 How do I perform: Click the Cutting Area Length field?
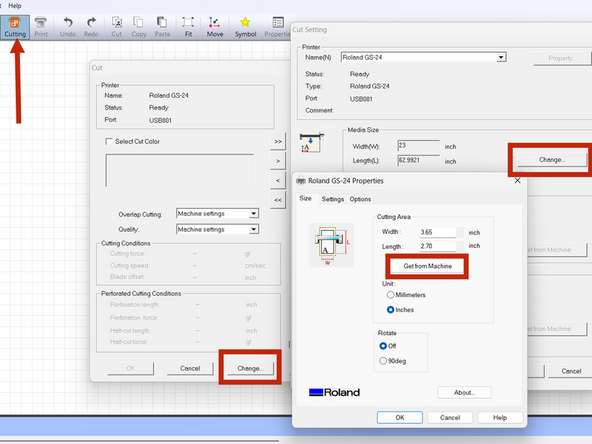(x=438, y=246)
